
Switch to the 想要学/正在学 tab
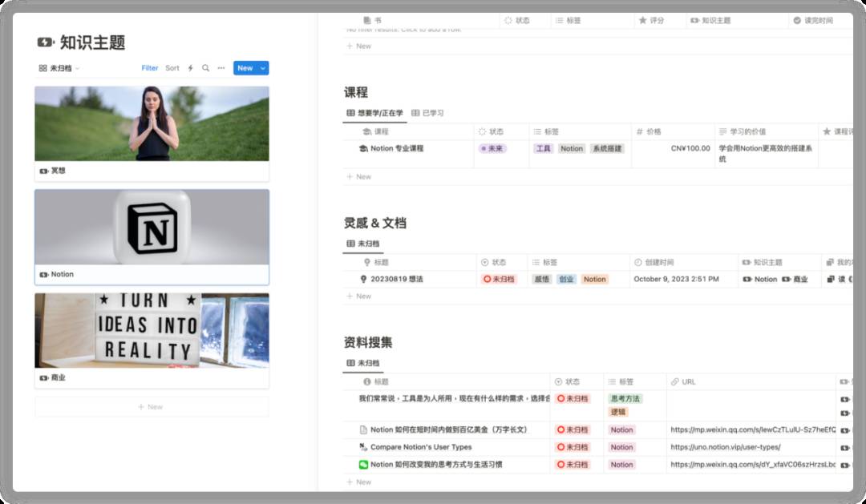click(375, 113)
